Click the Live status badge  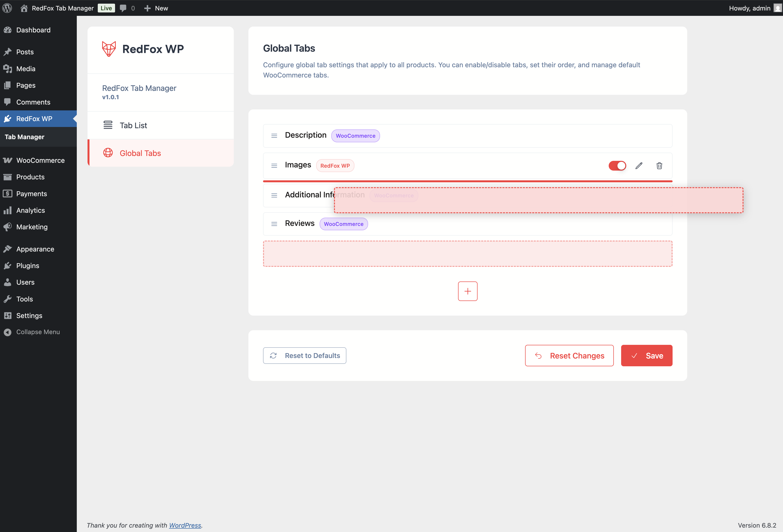(106, 8)
